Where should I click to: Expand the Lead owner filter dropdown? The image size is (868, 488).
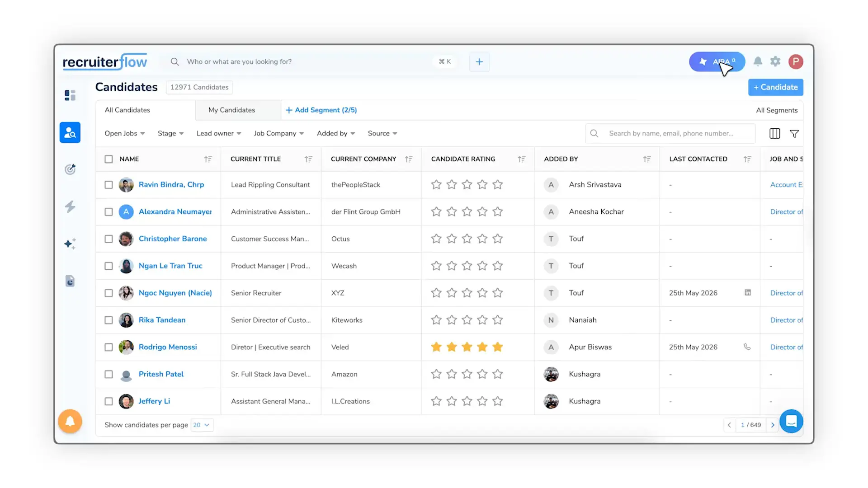point(219,133)
